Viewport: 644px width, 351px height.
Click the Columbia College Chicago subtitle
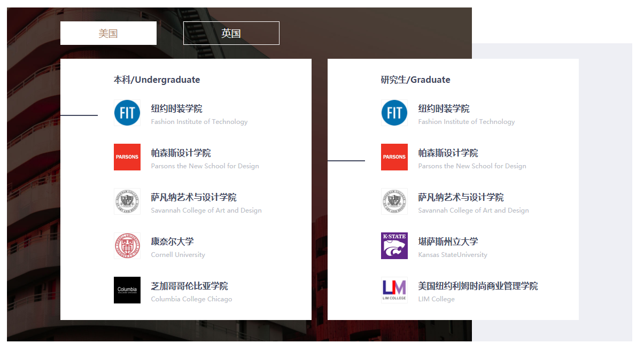[192, 299]
